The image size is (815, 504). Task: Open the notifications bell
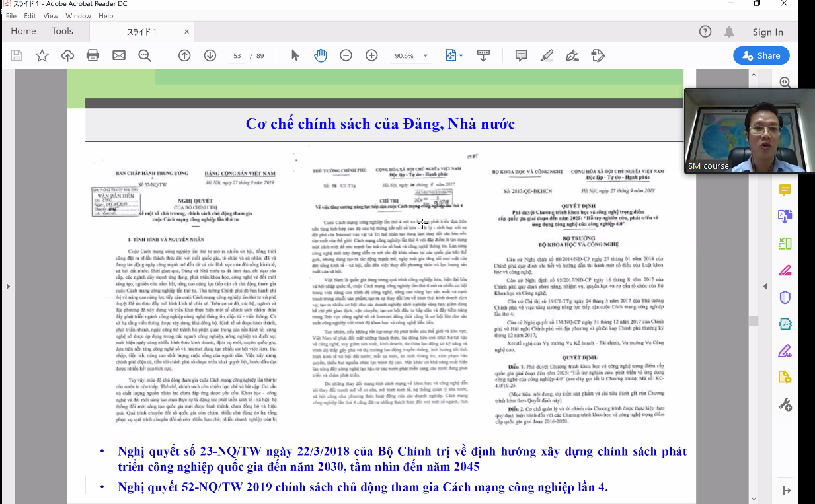tap(729, 32)
